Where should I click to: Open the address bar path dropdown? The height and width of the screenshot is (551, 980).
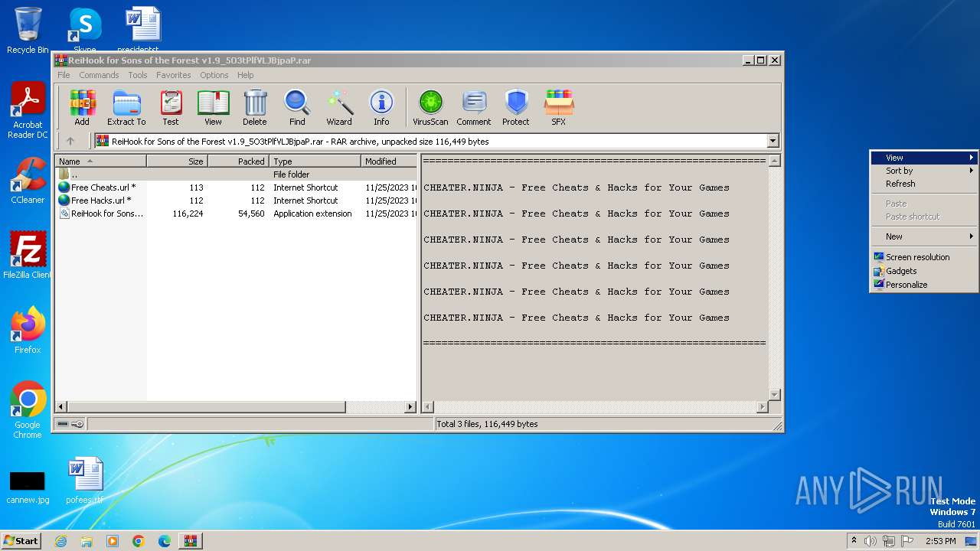[x=773, y=141]
